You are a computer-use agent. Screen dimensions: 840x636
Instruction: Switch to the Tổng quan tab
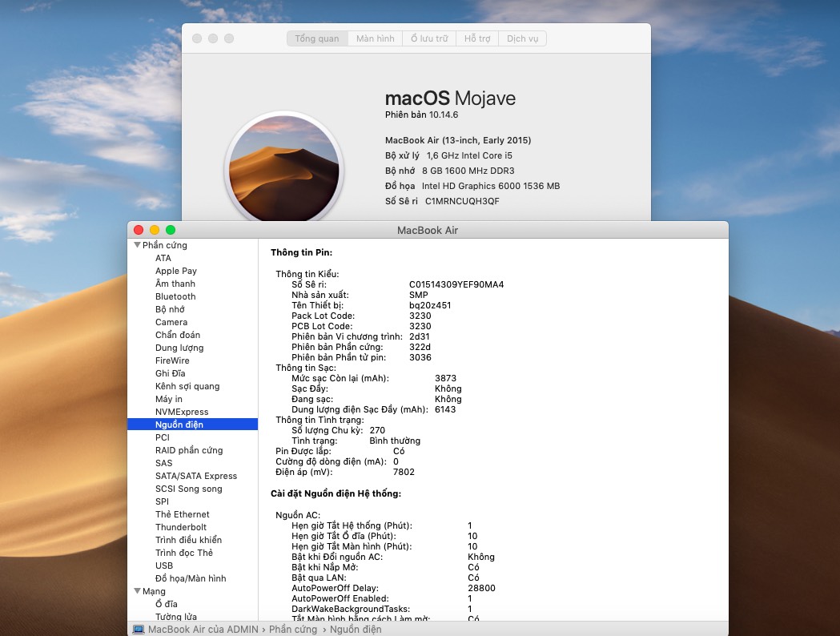coord(317,38)
